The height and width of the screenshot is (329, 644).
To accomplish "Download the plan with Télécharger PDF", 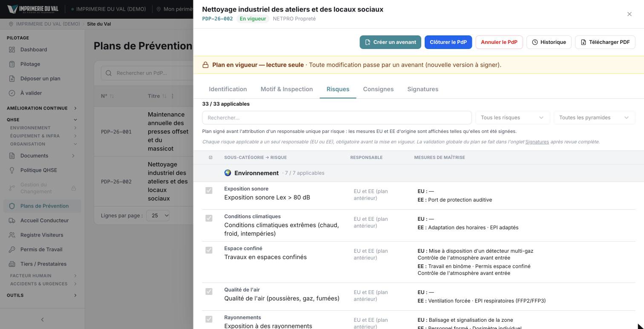I will (x=605, y=42).
